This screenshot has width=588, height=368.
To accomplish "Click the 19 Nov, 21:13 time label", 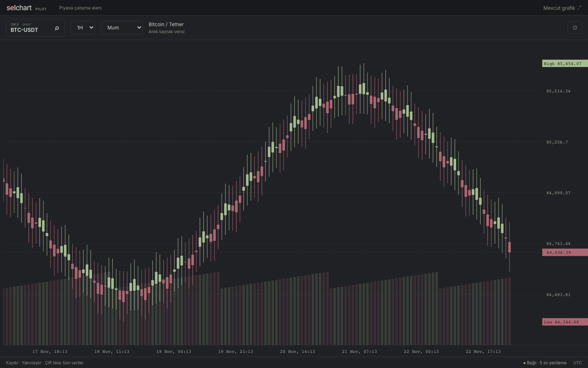I will coord(236,352).
